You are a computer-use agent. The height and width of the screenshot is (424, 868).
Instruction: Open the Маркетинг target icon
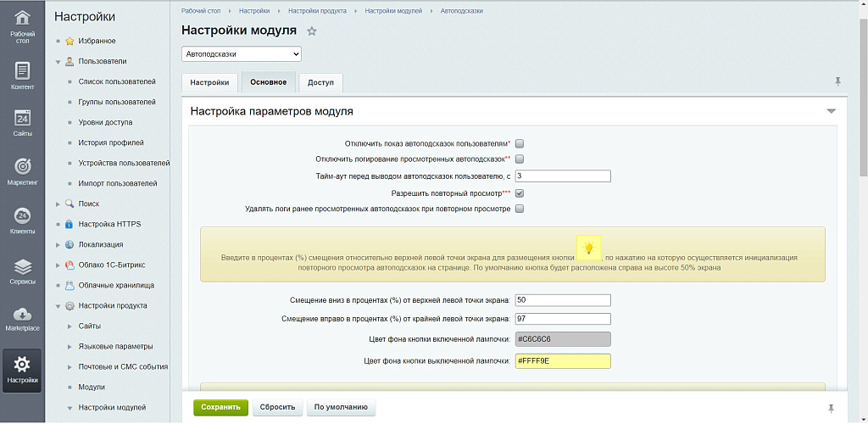point(23,170)
